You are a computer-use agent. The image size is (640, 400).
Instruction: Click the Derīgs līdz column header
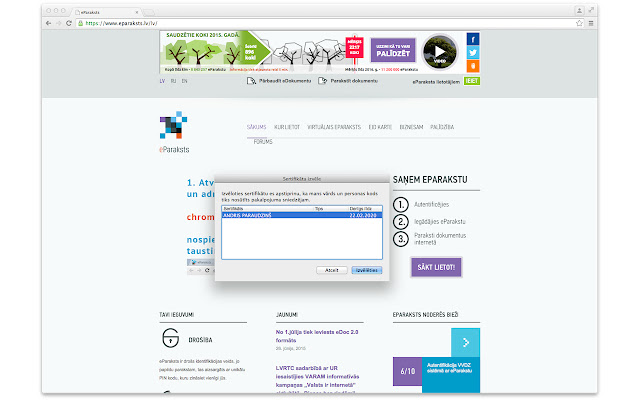[x=365, y=209]
